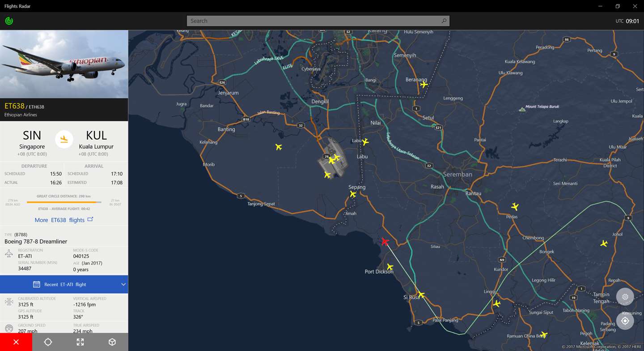Click the ET638 flight number heading
The width and height of the screenshot is (644, 351).
click(14, 106)
